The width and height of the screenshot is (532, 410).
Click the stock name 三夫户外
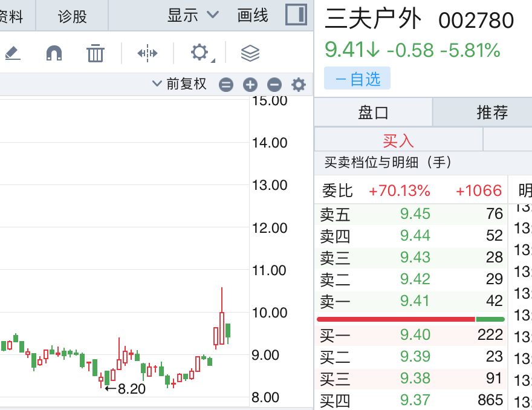click(x=373, y=19)
